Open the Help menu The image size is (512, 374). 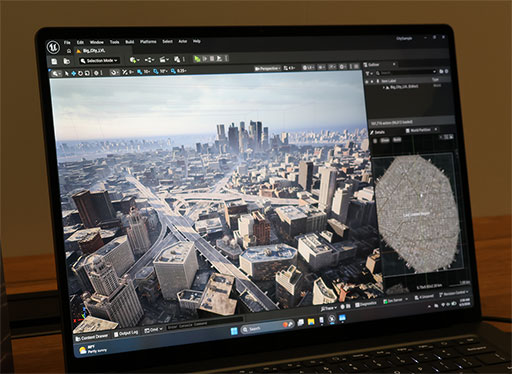pos(197,41)
